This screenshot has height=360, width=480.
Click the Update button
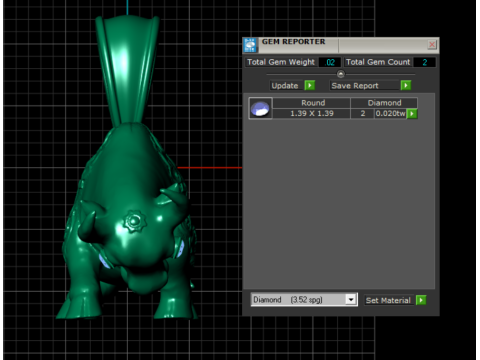287,86
